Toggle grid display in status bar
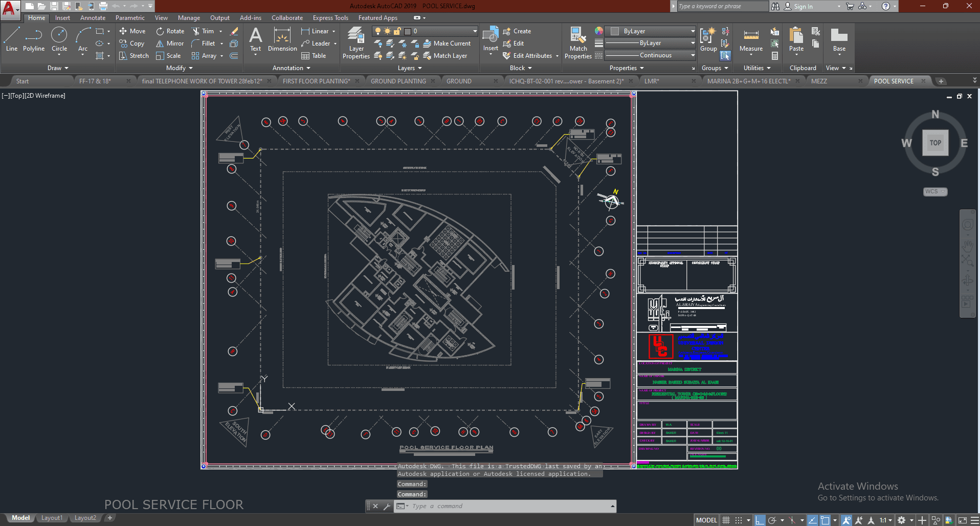Viewport: 980px width, 526px height. point(726,520)
